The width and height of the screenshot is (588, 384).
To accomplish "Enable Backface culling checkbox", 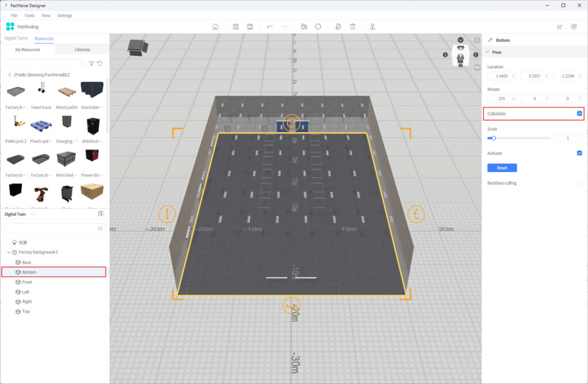I will (579, 183).
